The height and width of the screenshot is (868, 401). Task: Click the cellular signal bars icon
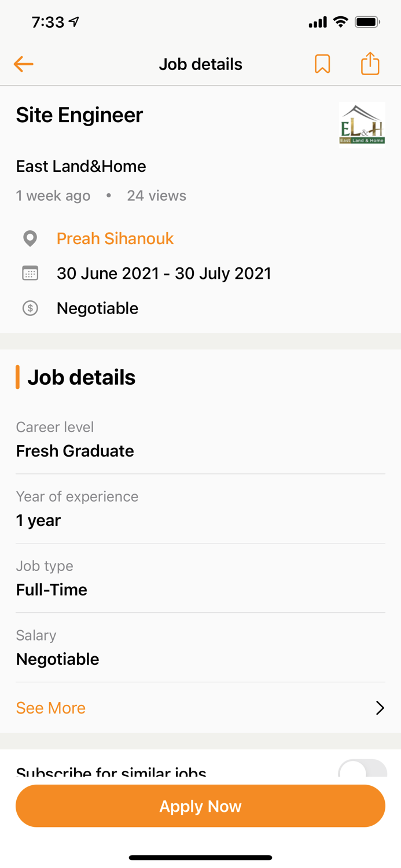click(317, 21)
